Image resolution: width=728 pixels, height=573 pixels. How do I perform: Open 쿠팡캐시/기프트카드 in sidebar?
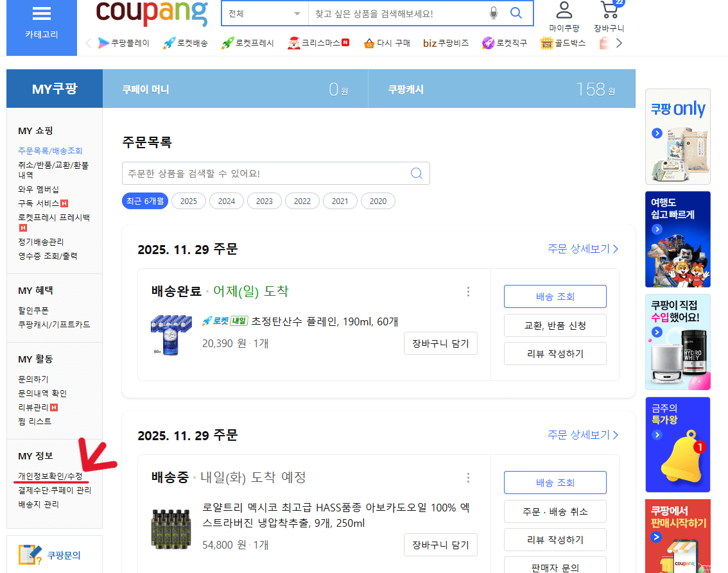(x=54, y=324)
